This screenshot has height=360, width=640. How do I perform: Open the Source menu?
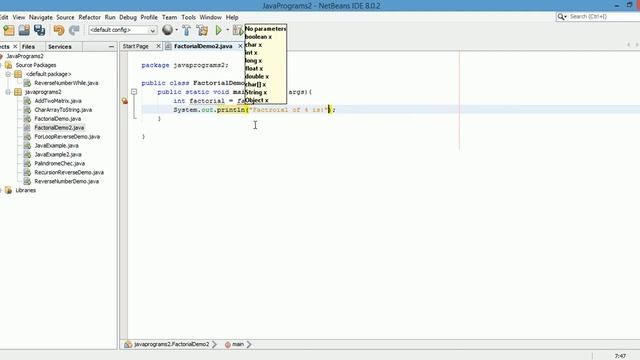pos(65,18)
